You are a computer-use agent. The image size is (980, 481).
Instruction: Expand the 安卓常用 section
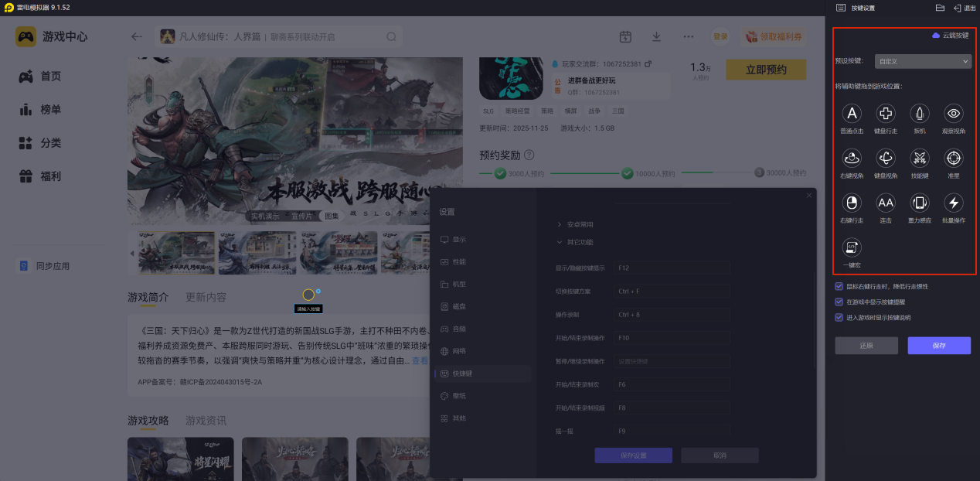click(575, 224)
